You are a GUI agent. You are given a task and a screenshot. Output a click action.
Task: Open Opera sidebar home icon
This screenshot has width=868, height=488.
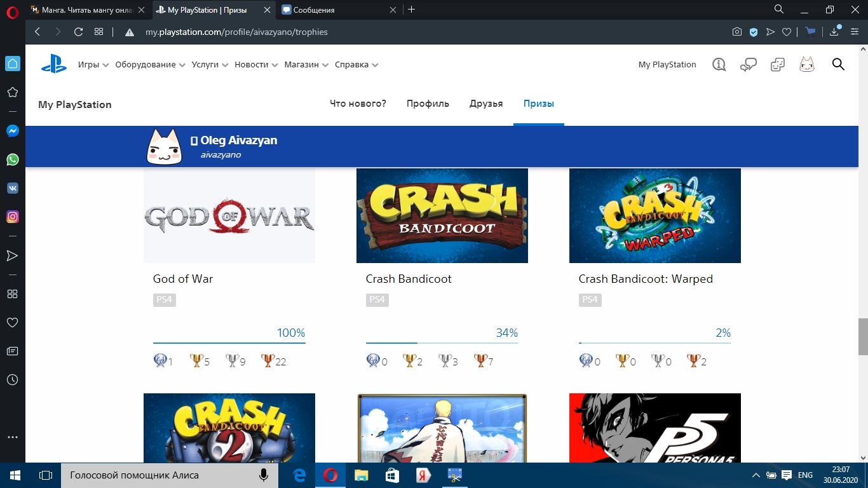pyautogui.click(x=12, y=64)
